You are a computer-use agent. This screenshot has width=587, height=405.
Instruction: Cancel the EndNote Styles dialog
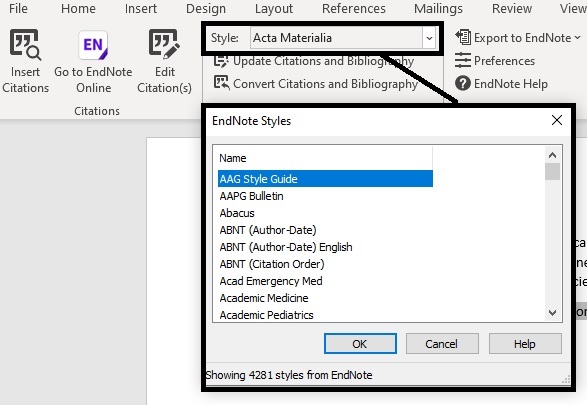tap(442, 344)
